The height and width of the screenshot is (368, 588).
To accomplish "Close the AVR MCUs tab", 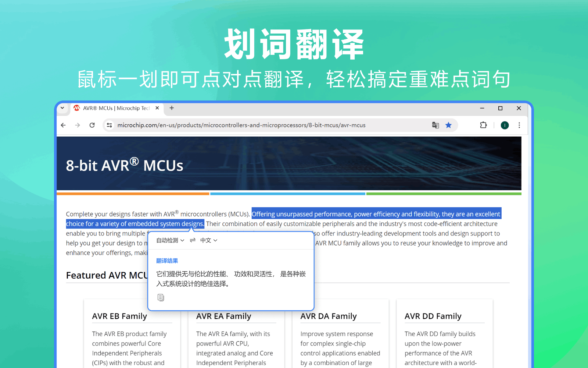I will 157,108.
